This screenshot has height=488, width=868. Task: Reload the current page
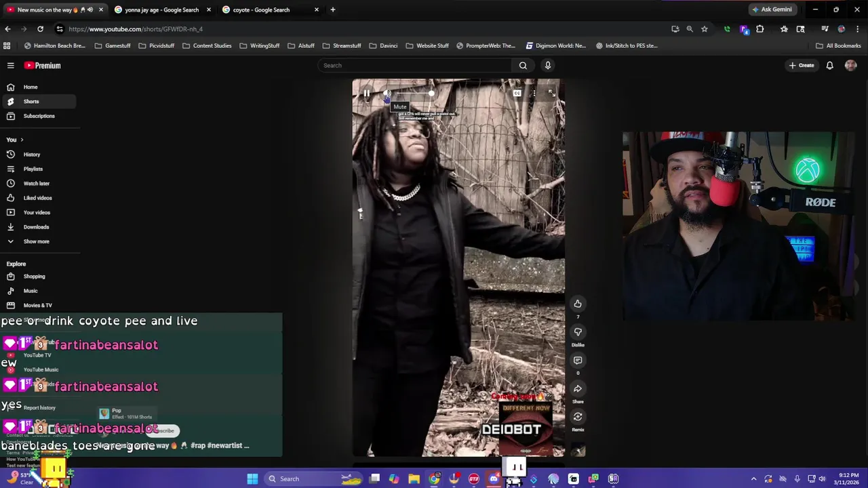click(x=40, y=29)
